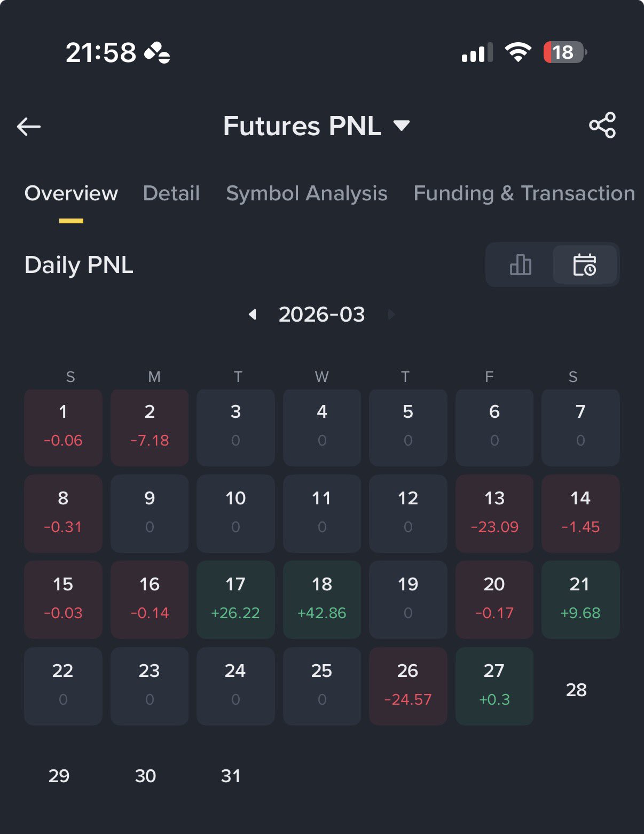Select March 26 with -24.57 loss

(408, 686)
